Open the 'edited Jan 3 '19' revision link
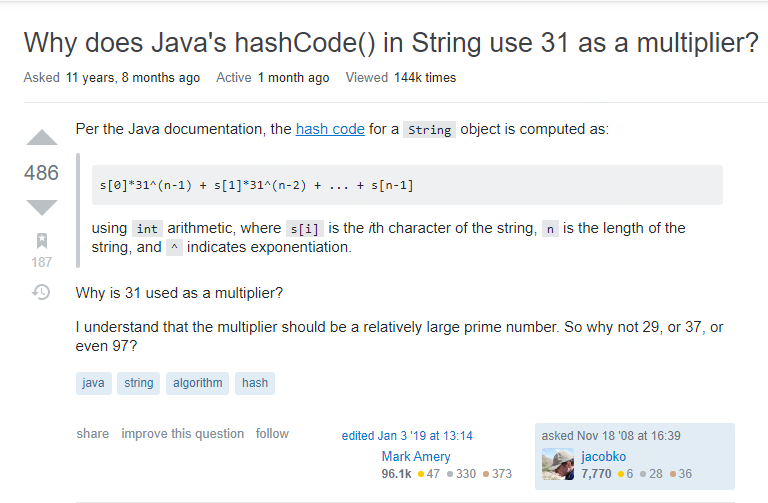The image size is (768, 503). tap(407, 436)
